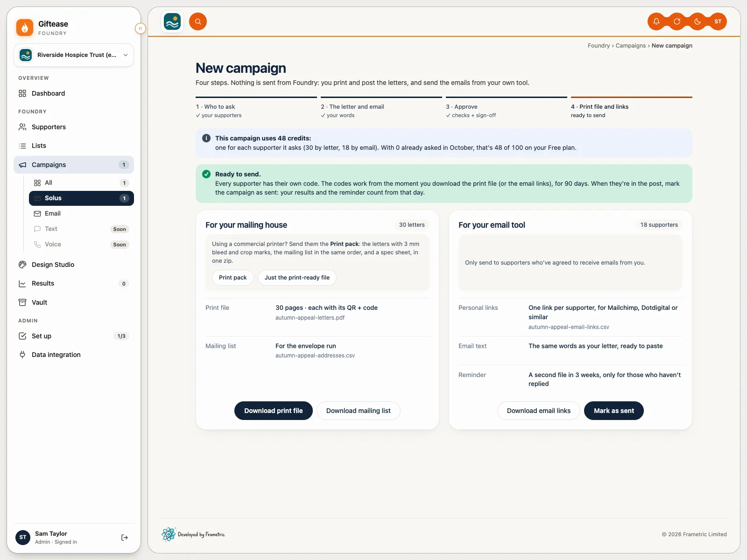Collapse the Campaigns section
747x560 pixels.
tap(74, 165)
